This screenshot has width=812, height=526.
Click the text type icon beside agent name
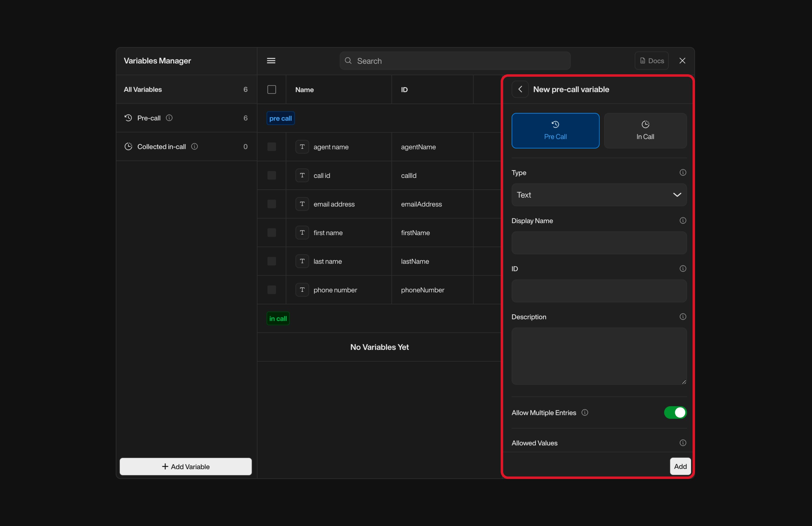click(x=302, y=147)
